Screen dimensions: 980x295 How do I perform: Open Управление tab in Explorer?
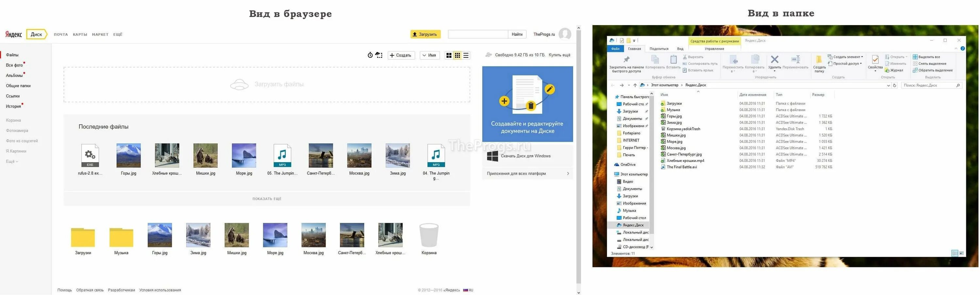[x=714, y=49]
